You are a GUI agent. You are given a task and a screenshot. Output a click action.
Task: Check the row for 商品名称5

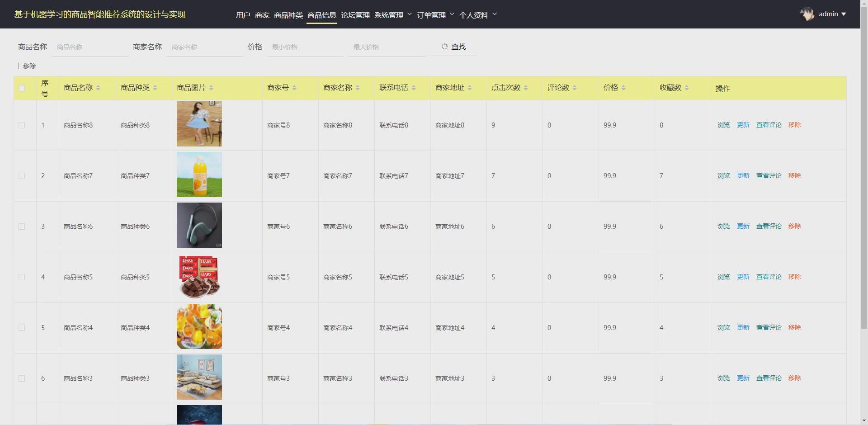click(22, 277)
